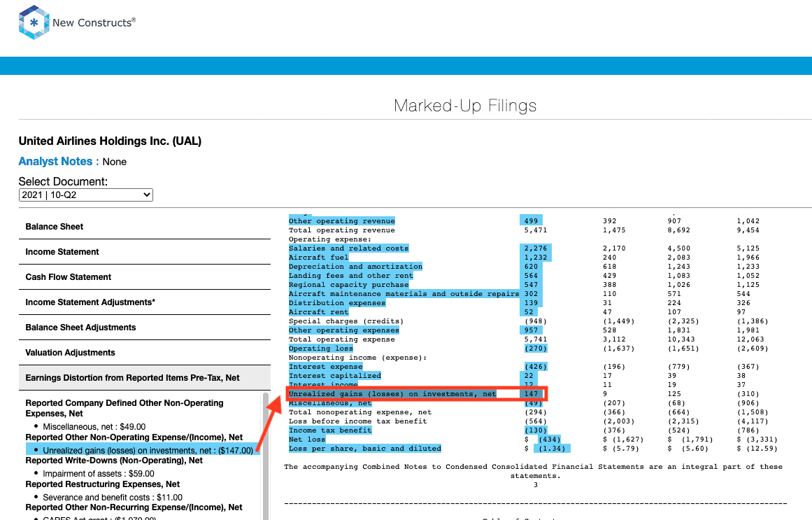Click highlighted 'Depreciation and amortization' line
Screen dimensions: 812x520
click(x=355, y=267)
